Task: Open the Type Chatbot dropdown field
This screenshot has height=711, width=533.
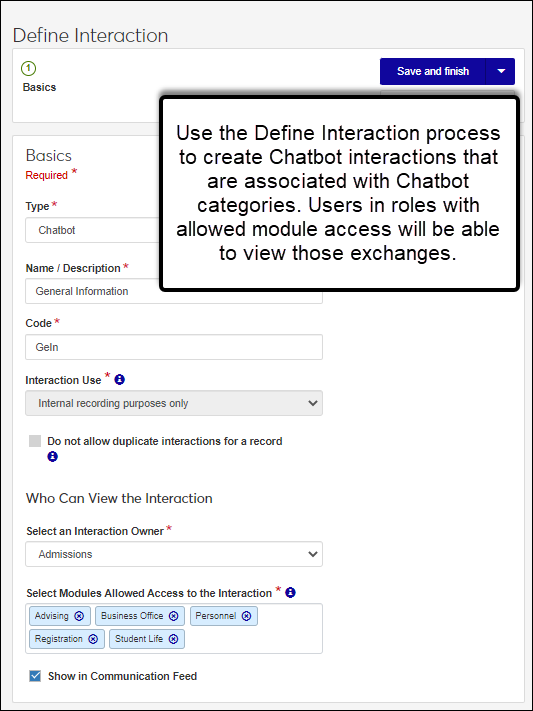Action: coord(93,230)
